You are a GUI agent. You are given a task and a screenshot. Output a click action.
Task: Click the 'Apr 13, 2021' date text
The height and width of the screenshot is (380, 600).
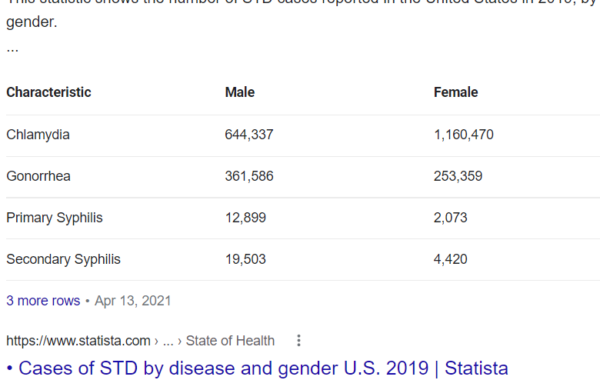click(133, 301)
